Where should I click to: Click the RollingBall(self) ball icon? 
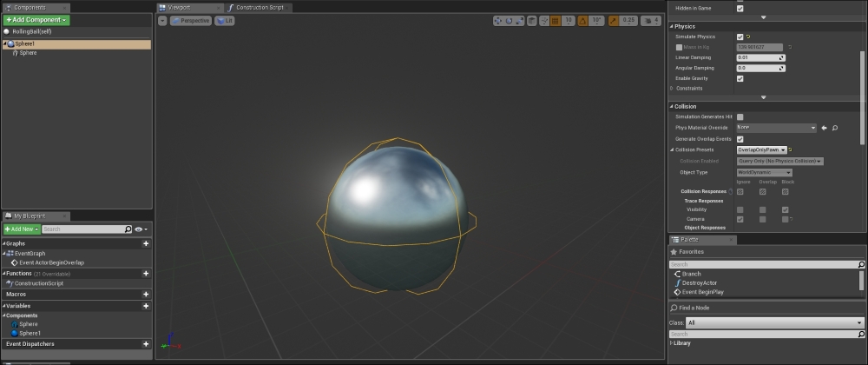[7, 31]
